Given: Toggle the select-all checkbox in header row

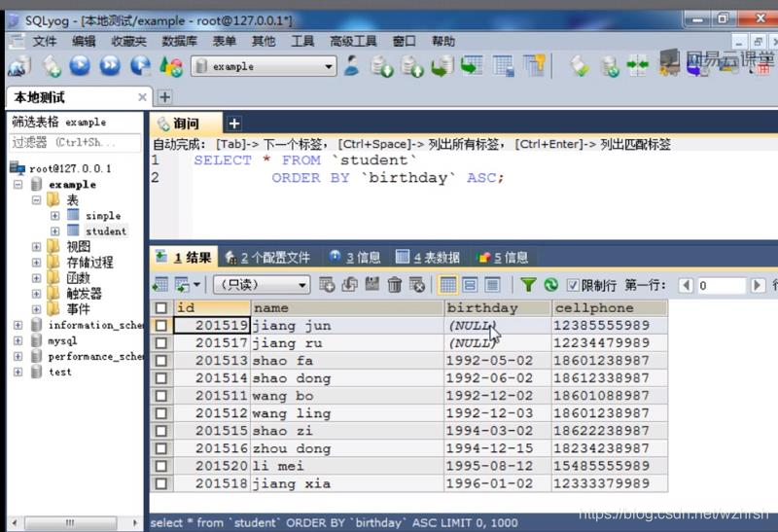Looking at the screenshot, I should [x=161, y=307].
